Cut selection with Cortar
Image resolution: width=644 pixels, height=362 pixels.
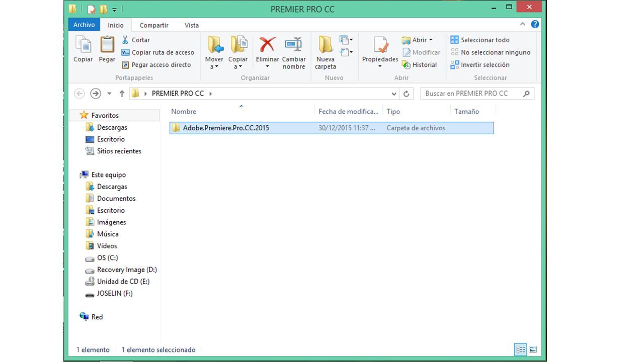pyautogui.click(x=136, y=40)
